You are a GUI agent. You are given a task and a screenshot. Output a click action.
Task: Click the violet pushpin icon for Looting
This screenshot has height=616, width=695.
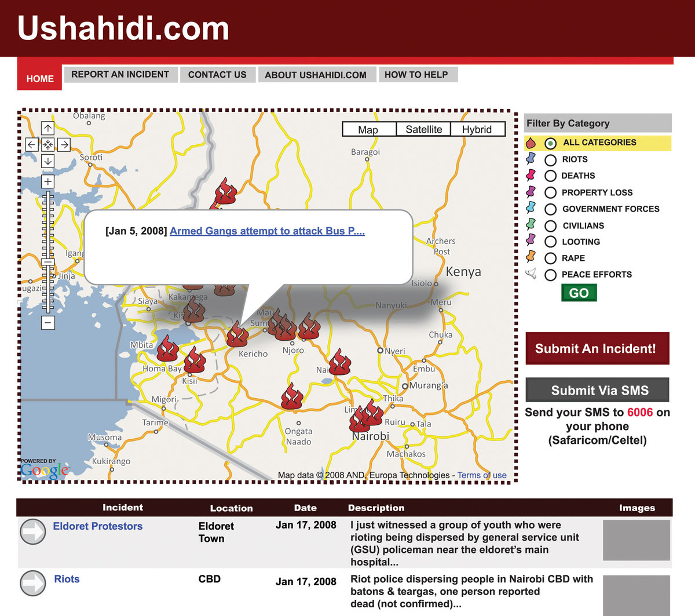tap(531, 240)
